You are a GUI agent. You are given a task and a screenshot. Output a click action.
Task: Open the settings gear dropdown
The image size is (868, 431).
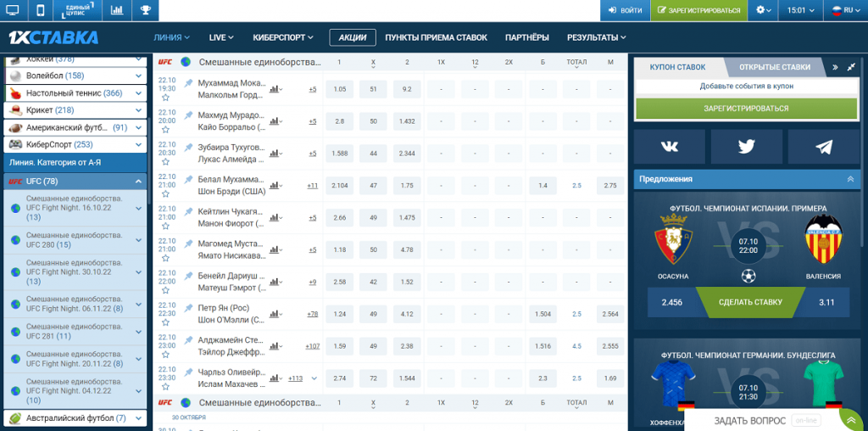click(x=764, y=11)
